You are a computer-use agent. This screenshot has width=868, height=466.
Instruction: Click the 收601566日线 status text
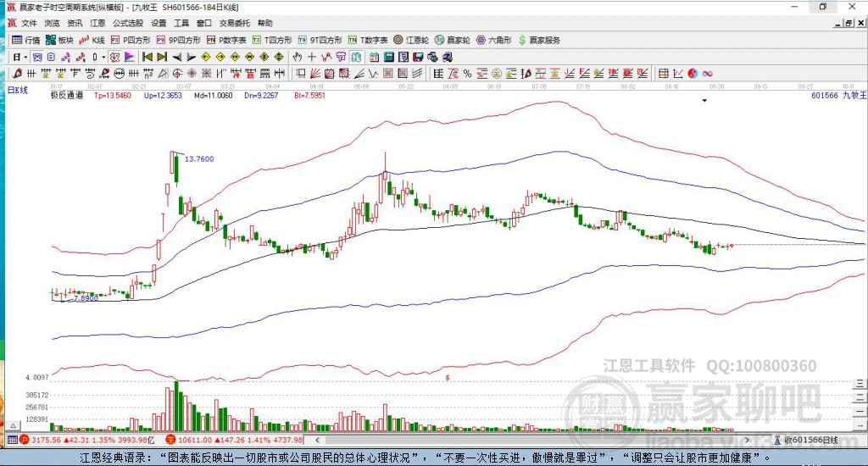click(x=811, y=440)
